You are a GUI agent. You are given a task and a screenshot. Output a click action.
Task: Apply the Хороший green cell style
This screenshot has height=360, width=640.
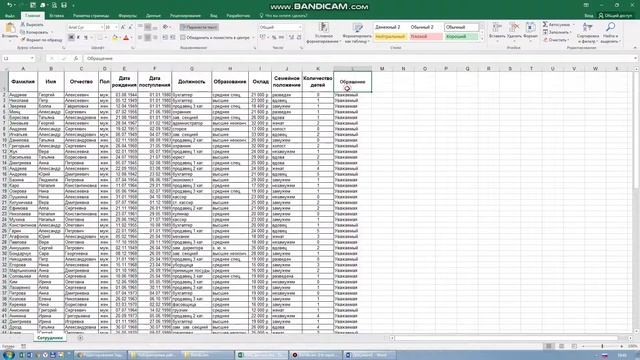461,37
